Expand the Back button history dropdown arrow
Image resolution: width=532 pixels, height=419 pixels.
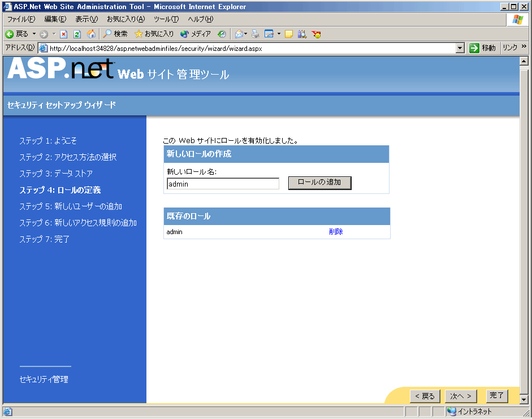34,34
